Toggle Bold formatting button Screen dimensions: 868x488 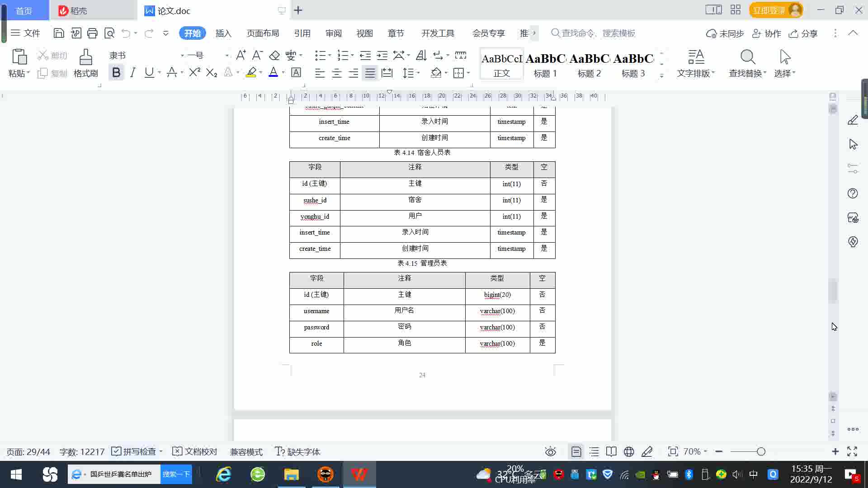point(116,72)
